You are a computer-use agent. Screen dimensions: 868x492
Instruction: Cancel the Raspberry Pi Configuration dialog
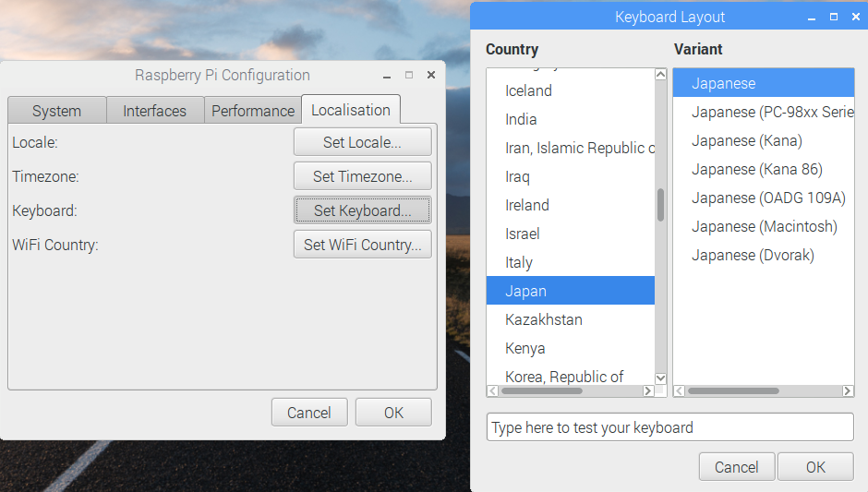[309, 413]
